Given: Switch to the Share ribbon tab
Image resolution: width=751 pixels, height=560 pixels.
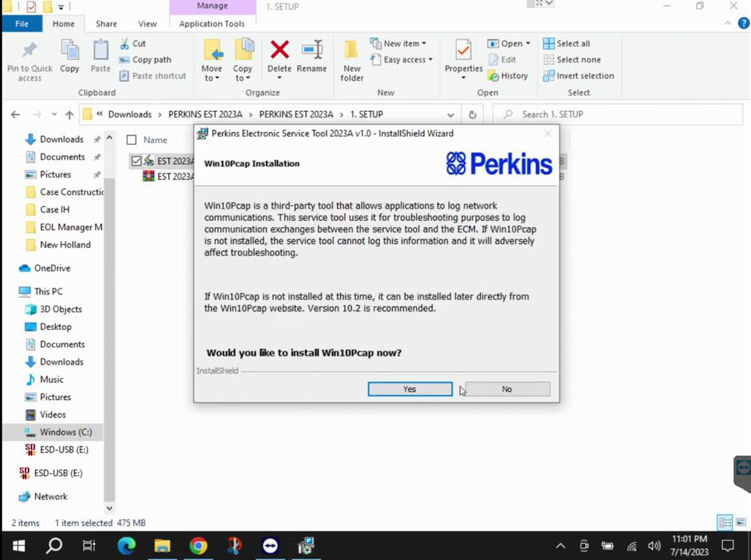Looking at the screenshot, I should point(107,23).
